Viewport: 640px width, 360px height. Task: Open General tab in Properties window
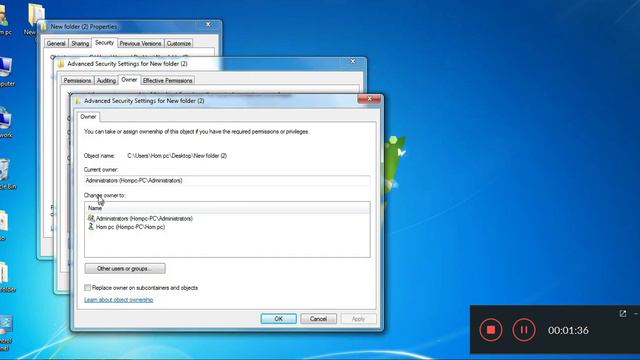pos(56,43)
